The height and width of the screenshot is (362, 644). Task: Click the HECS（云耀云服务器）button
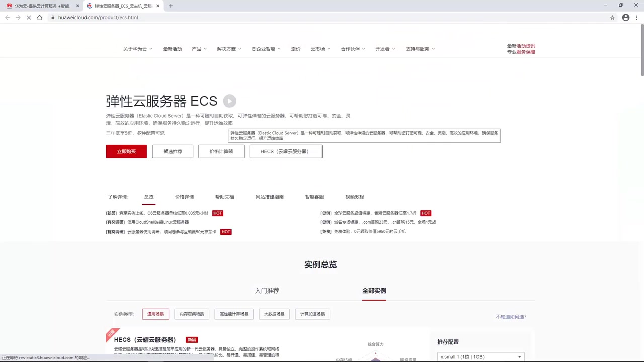click(x=286, y=151)
